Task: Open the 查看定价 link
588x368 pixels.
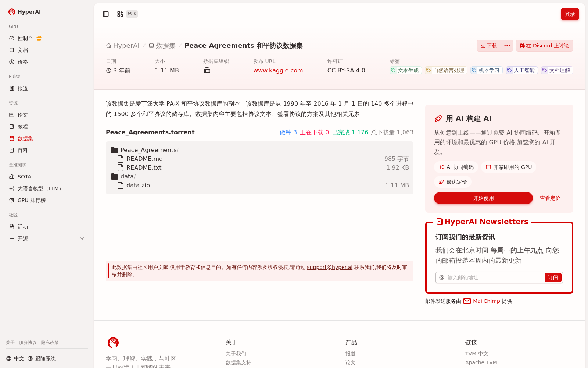Action: 550,198
